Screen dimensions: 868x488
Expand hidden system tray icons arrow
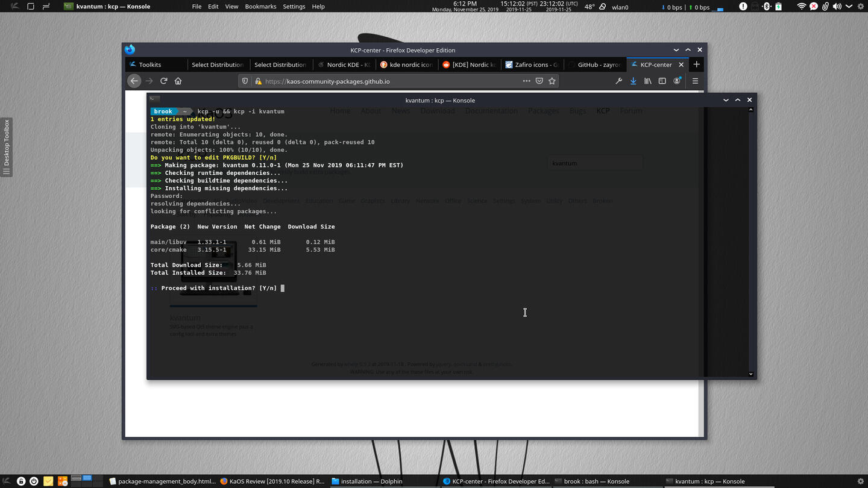[849, 7]
